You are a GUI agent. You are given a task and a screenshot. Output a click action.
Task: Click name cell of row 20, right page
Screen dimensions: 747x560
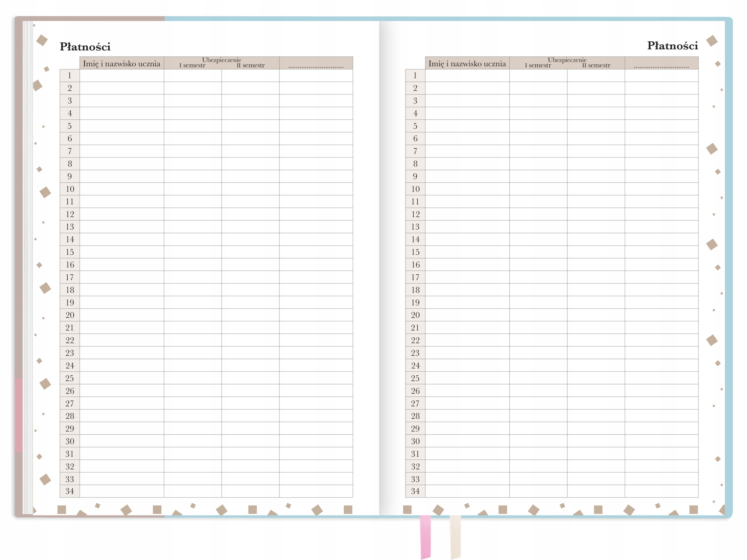467,315
